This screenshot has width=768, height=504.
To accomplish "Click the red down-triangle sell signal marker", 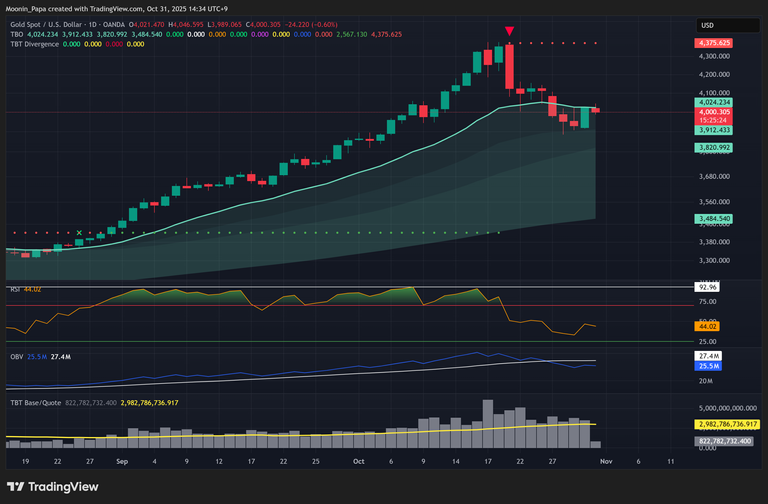I will [x=510, y=32].
